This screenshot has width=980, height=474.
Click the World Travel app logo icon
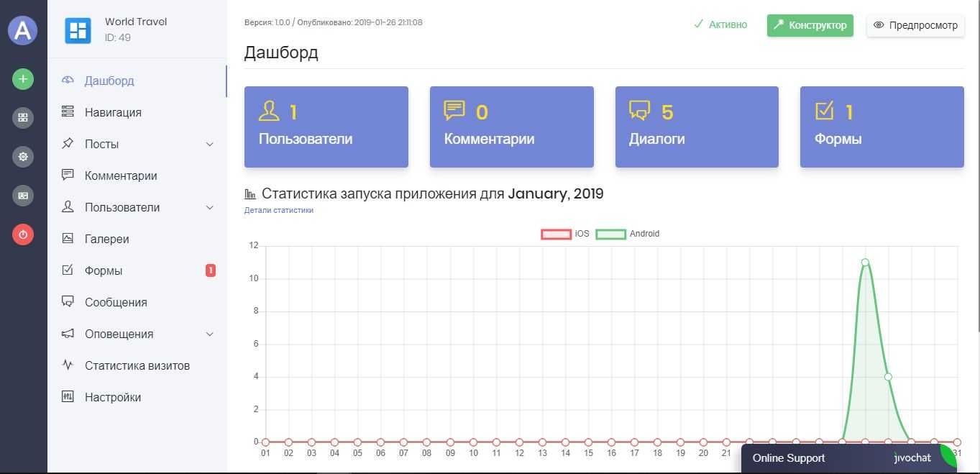click(x=78, y=30)
